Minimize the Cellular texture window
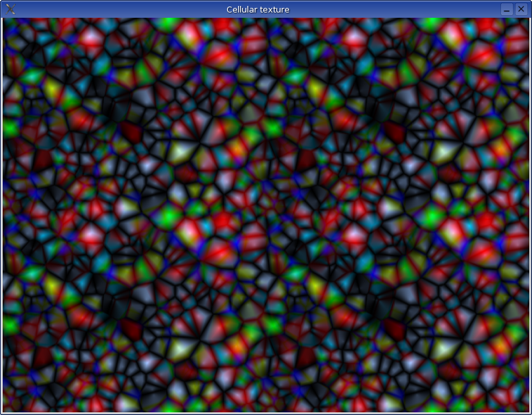The width and height of the screenshot is (532, 415). [x=506, y=9]
